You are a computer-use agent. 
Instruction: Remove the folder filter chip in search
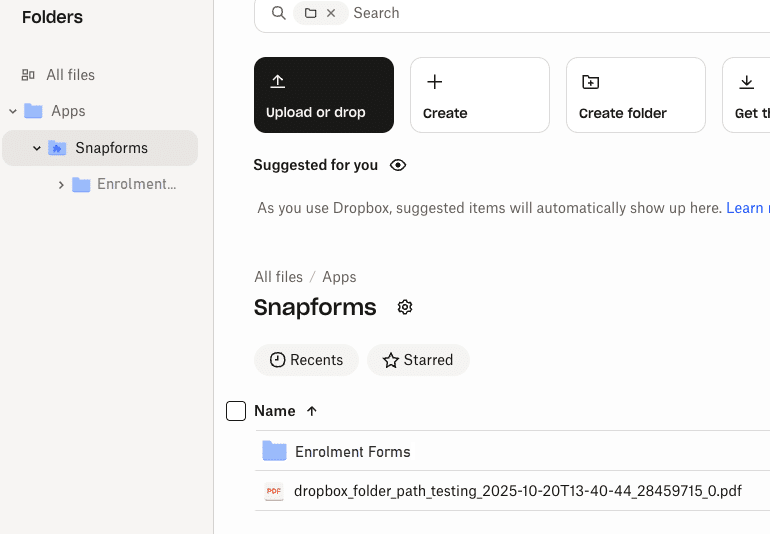[x=331, y=13]
